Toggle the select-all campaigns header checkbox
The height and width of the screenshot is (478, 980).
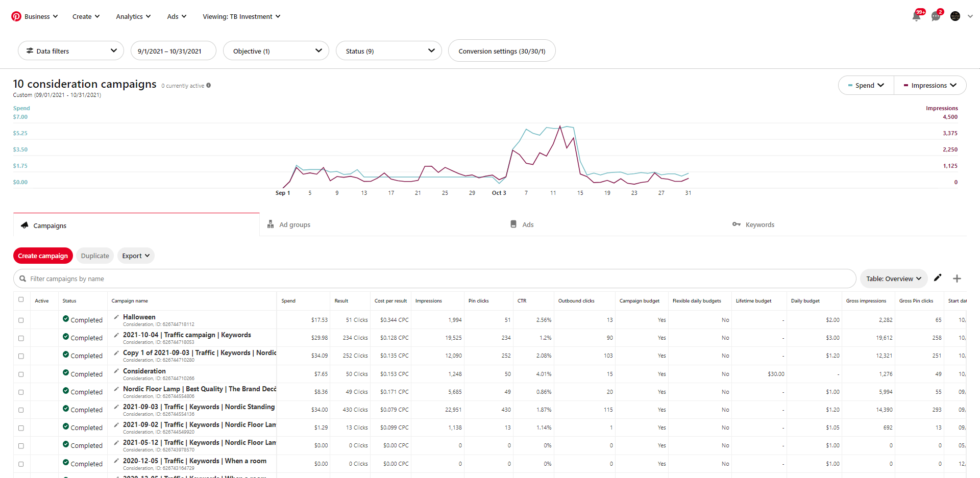coord(21,300)
